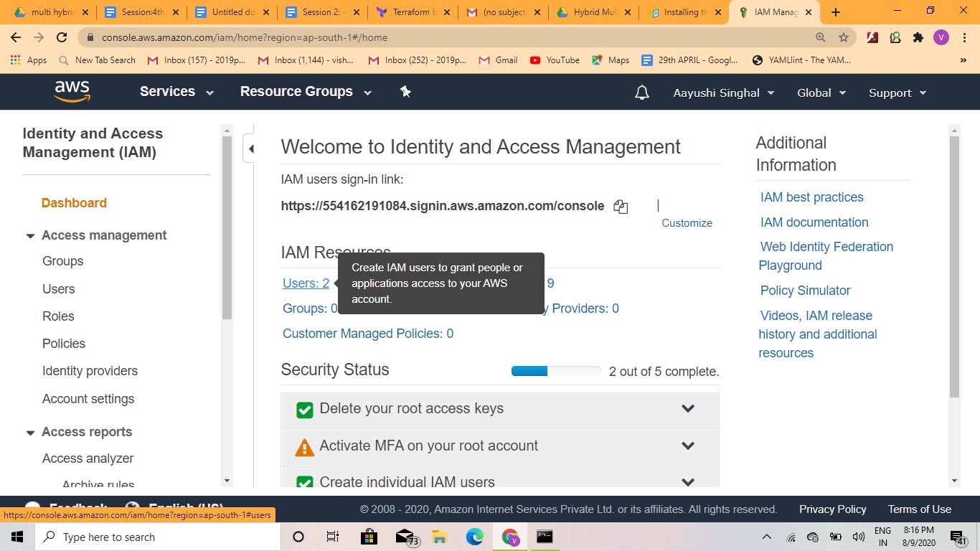Viewport: 980px width, 551px height.
Task: Click the Users: 2 resource link
Action: 306,283
